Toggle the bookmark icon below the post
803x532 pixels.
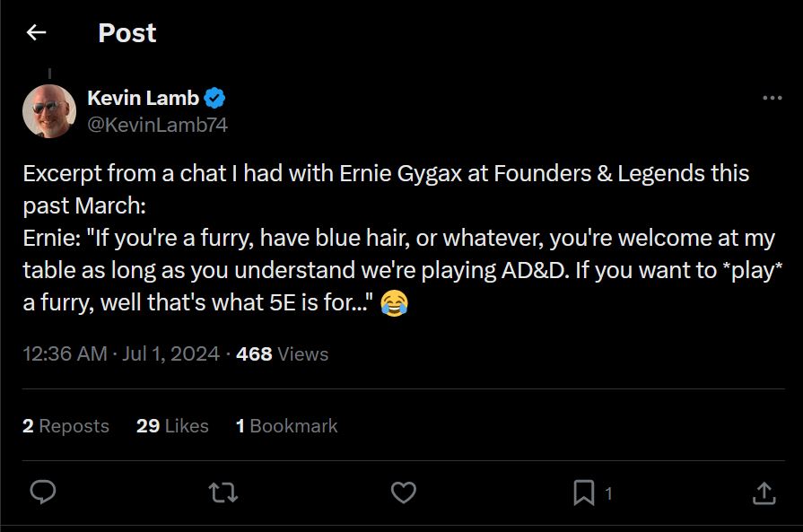pos(584,492)
